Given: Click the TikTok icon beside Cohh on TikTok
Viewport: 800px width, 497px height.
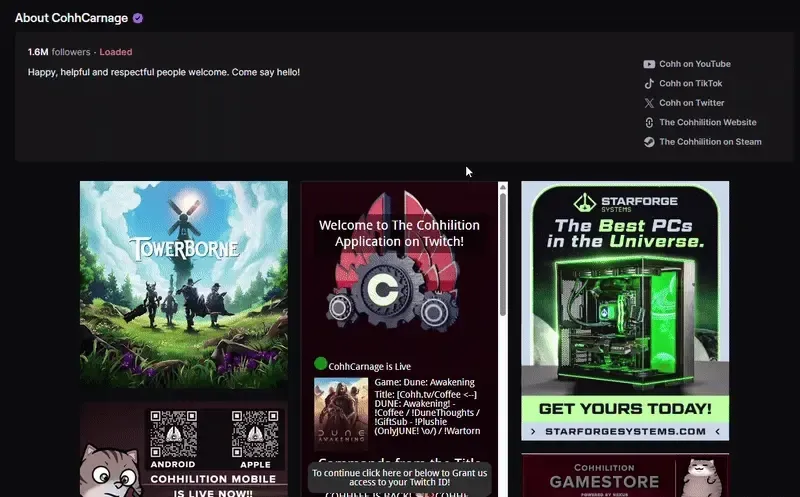Looking at the screenshot, I should tap(649, 84).
